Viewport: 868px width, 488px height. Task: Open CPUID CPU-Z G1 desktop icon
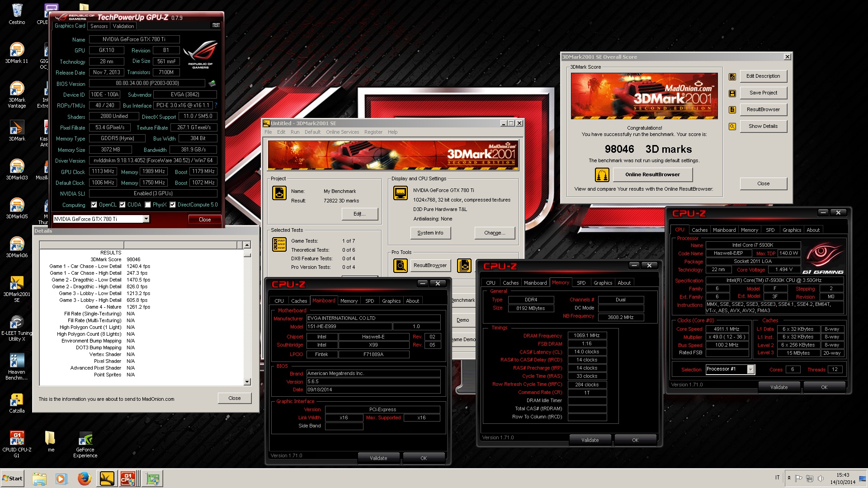click(17, 444)
